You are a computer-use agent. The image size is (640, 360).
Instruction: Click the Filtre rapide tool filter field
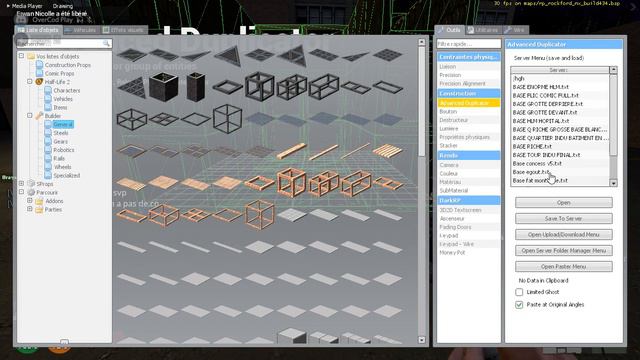click(x=469, y=44)
